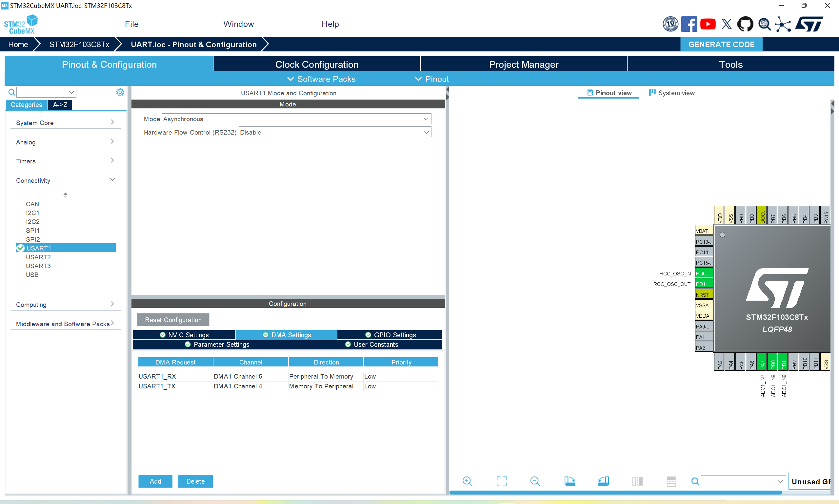Select Categories list mode
The image size is (839, 504).
[x=27, y=104]
